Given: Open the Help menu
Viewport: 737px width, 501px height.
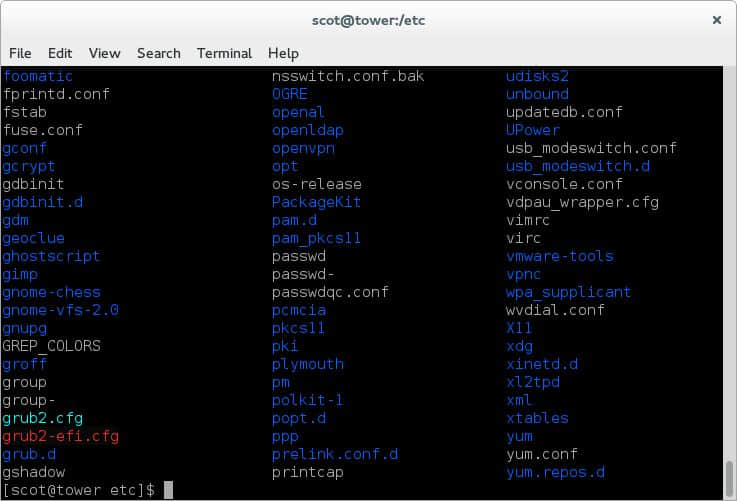Looking at the screenshot, I should (283, 53).
